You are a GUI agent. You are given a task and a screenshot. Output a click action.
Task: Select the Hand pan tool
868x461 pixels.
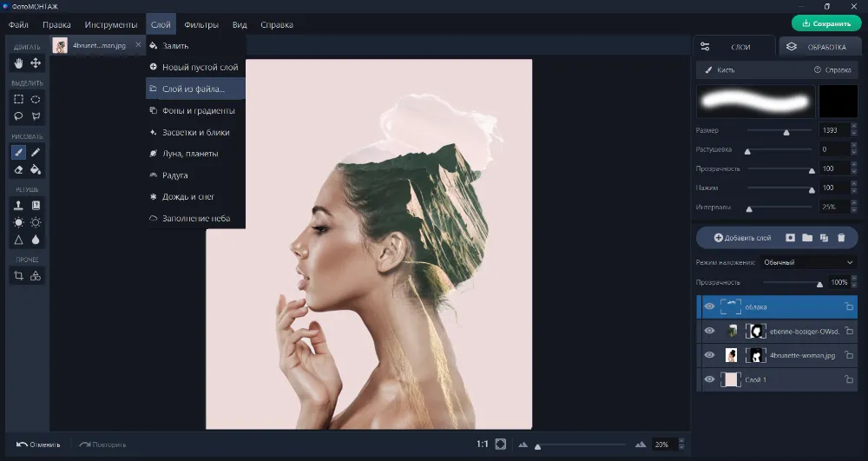click(x=18, y=63)
